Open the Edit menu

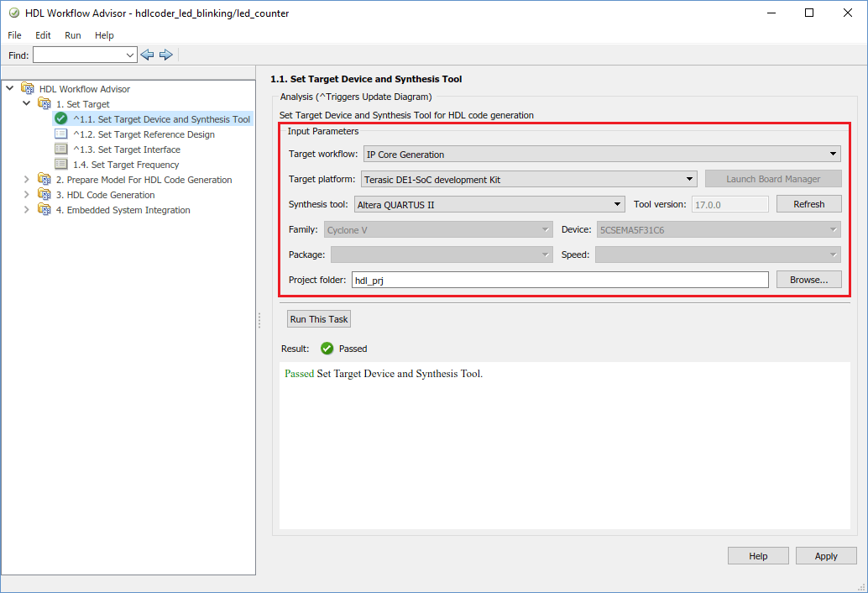point(43,35)
